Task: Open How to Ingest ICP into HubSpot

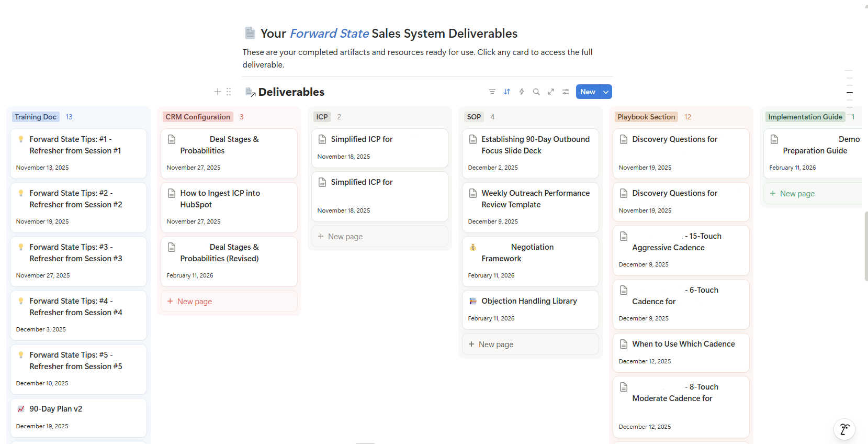Action: [229, 207]
